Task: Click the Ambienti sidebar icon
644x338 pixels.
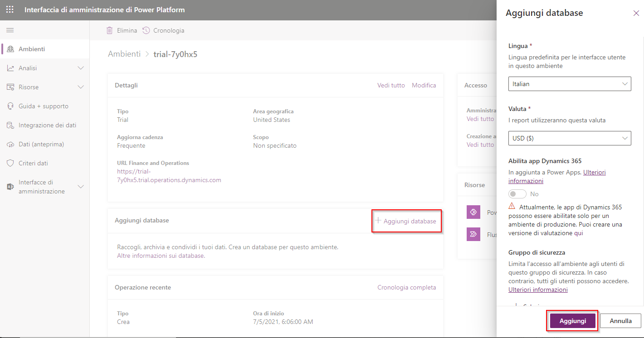Action: 10,49
